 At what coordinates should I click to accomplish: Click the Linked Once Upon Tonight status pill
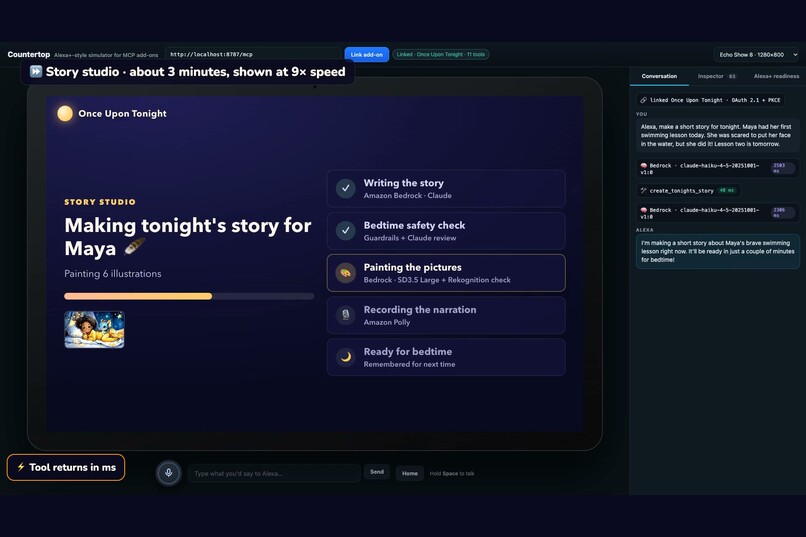[x=441, y=54]
